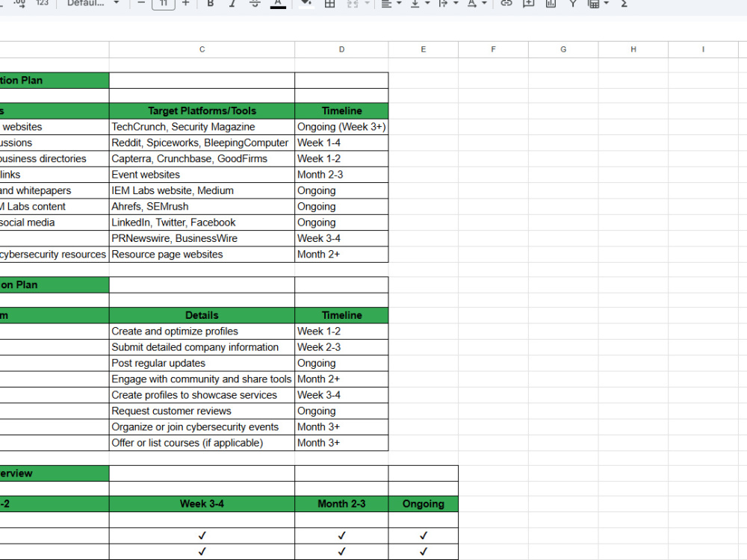Click the Month 2-3 cell beside Event websites
The image size is (747, 560).
click(341, 175)
